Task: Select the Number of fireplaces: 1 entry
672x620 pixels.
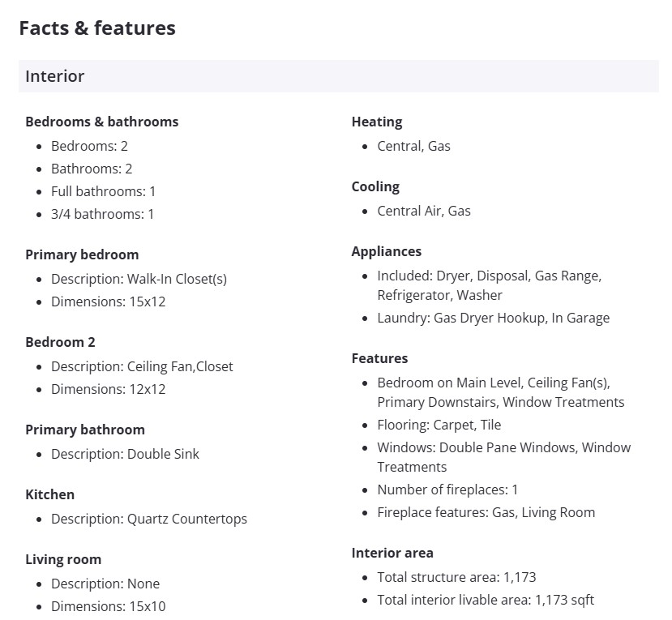Action: (447, 490)
